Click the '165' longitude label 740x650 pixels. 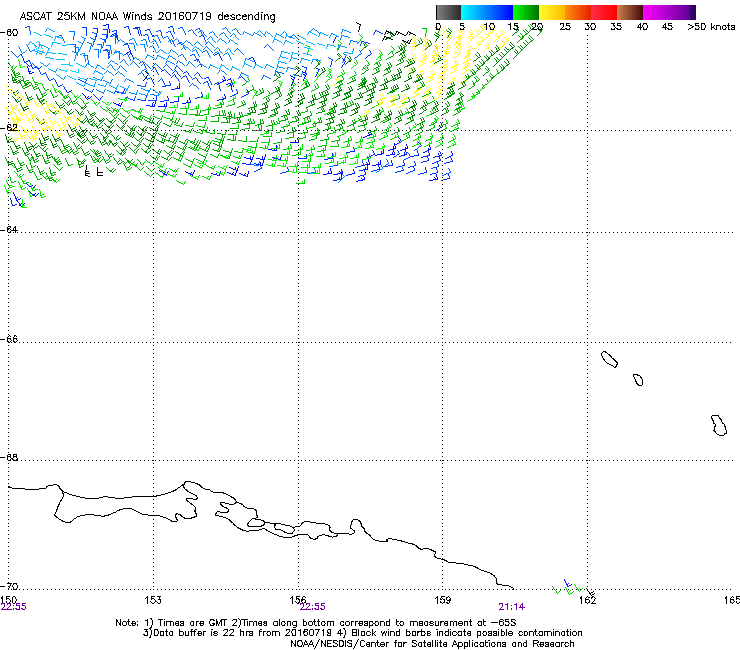point(732,600)
